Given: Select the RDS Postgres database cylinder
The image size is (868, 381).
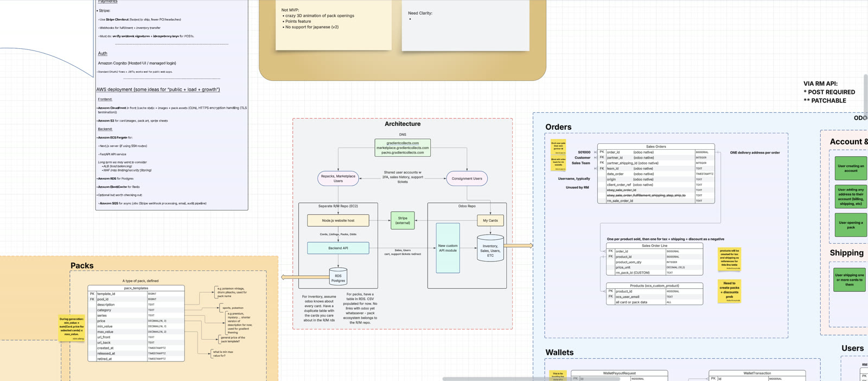Looking at the screenshot, I should [x=338, y=277].
